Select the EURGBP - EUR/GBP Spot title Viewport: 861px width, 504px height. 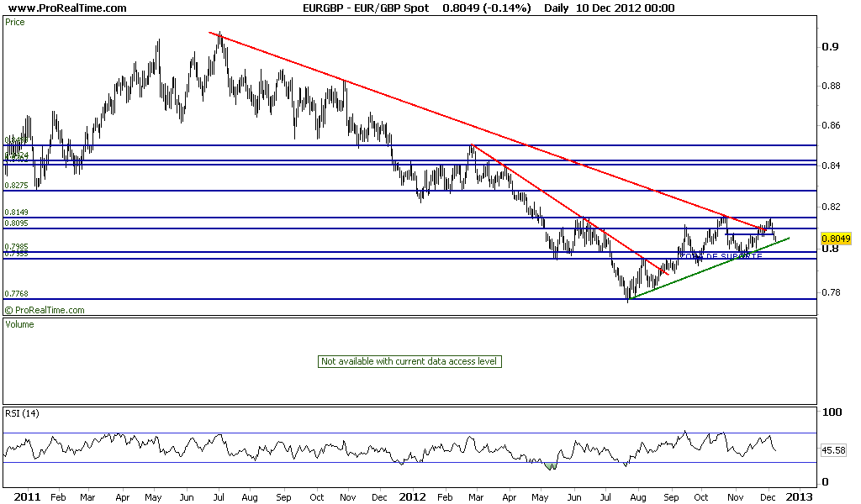coord(366,8)
